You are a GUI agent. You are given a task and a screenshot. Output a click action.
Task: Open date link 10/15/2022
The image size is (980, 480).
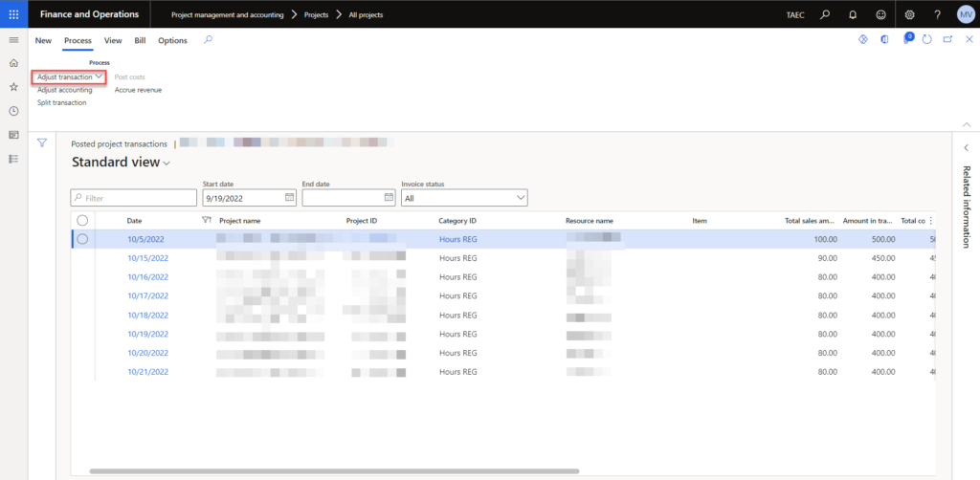[148, 258]
